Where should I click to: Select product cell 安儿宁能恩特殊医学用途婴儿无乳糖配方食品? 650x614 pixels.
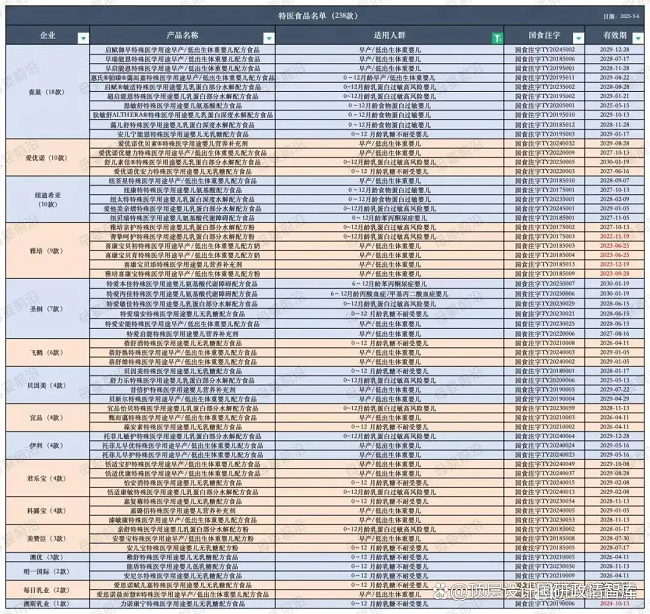pyautogui.click(x=182, y=134)
